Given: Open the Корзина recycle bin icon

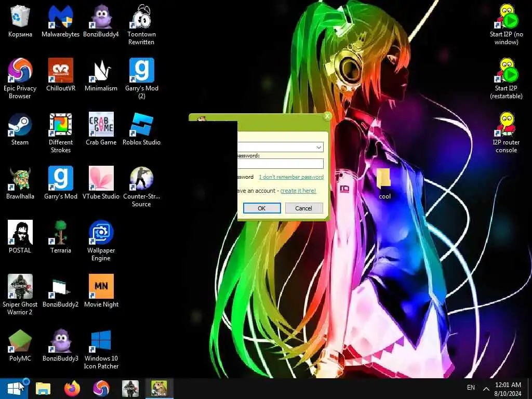Looking at the screenshot, I should [x=20, y=21].
